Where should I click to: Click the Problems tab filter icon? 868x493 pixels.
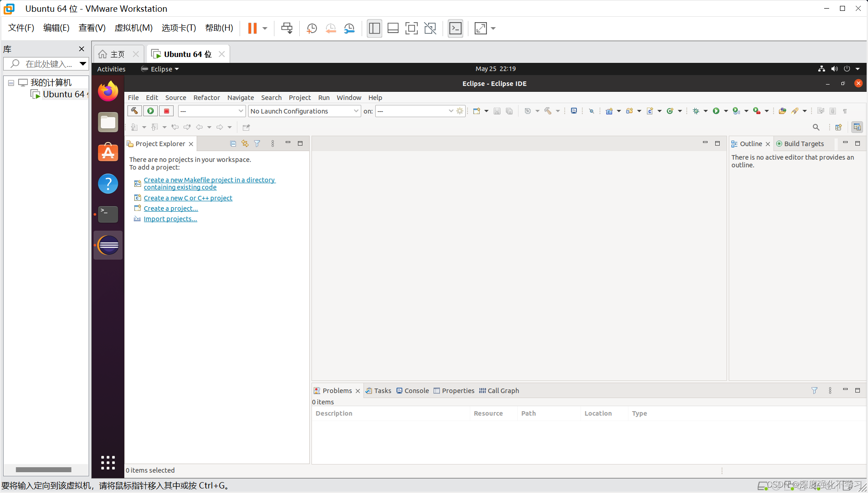(814, 390)
